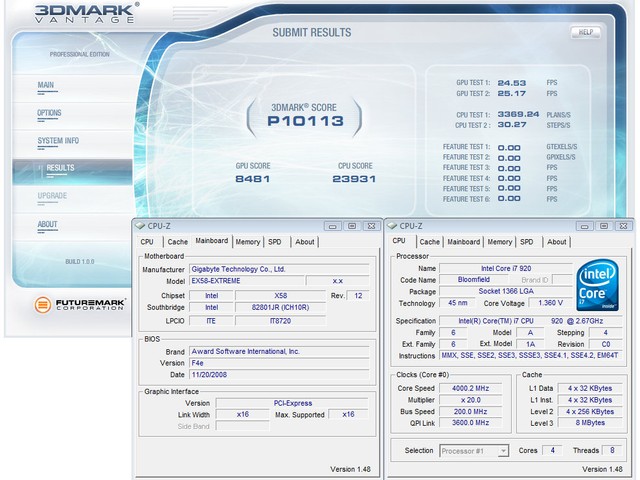Open About tab in right CPU-Z window
Viewport: 640px width, 480px height.
coord(557,242)
